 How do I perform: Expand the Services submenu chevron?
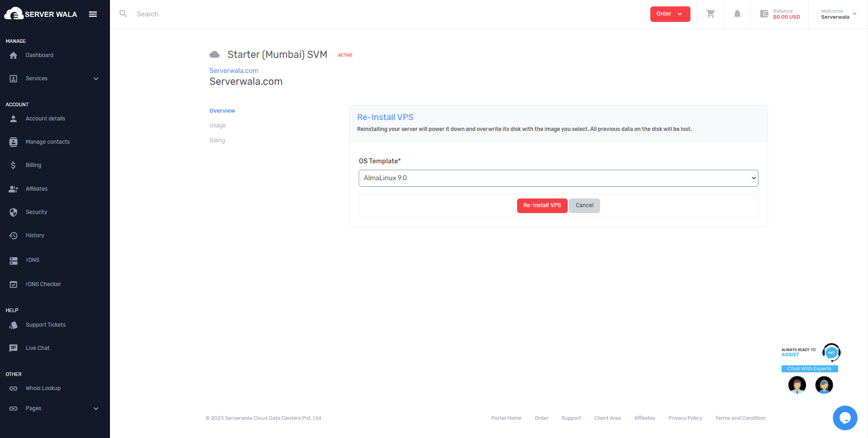96,78
